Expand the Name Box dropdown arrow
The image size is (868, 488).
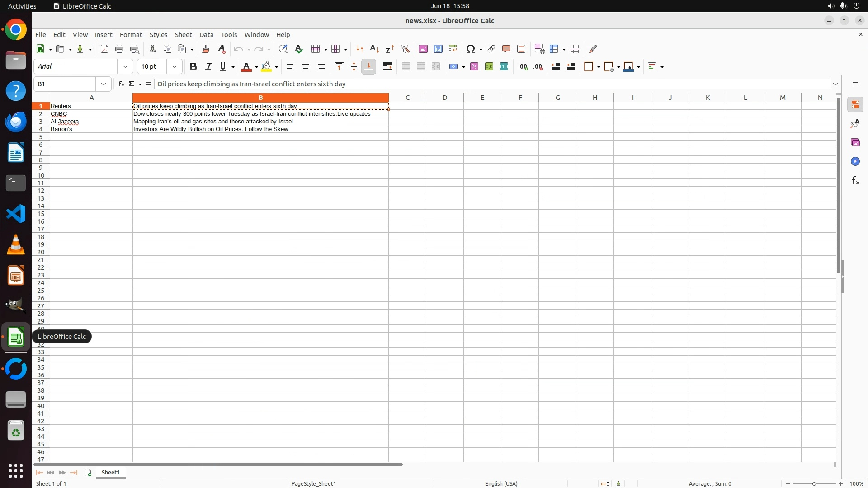[104, 84]
